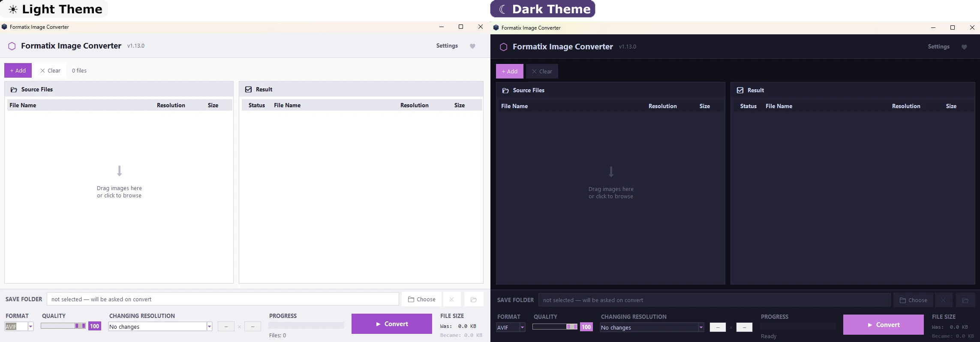Click the open-folder icon in dark theme bottom bar
Screen dimensions: 980x342
point(965,300)
